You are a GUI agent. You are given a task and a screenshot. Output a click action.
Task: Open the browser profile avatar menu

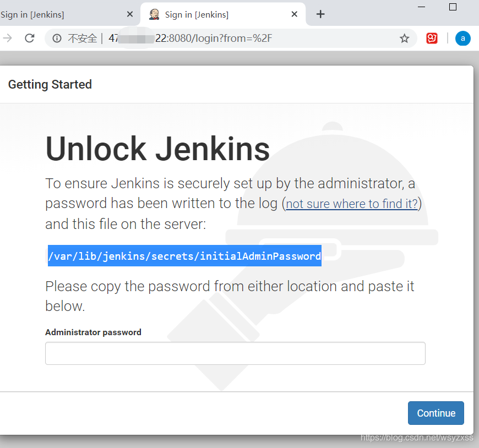[x=462, y=38]
